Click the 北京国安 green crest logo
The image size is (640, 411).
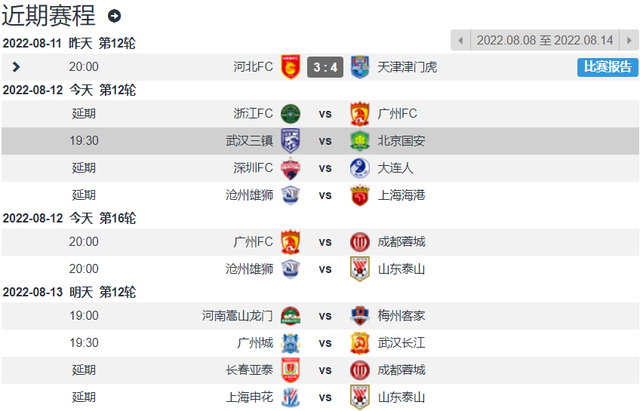tap(360, 141)
